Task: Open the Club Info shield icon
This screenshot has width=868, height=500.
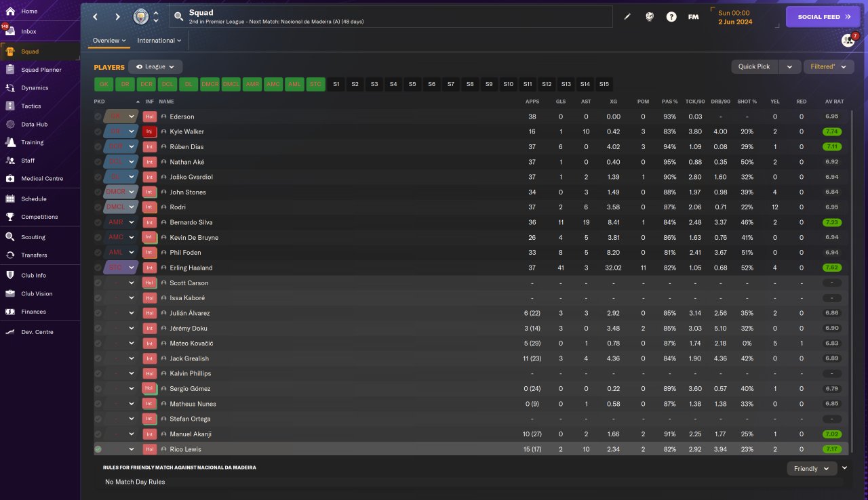Action: point(10,276)
